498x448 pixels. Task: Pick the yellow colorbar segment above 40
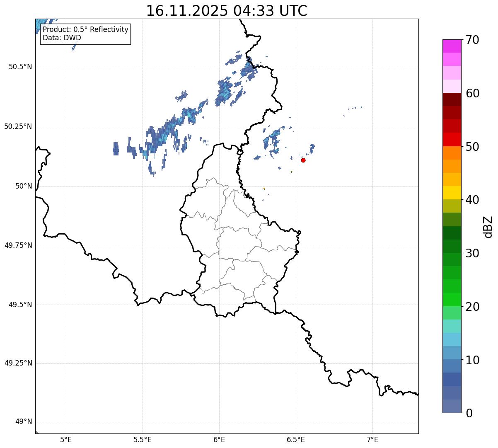pyautogui.click(x=452, y=193)
